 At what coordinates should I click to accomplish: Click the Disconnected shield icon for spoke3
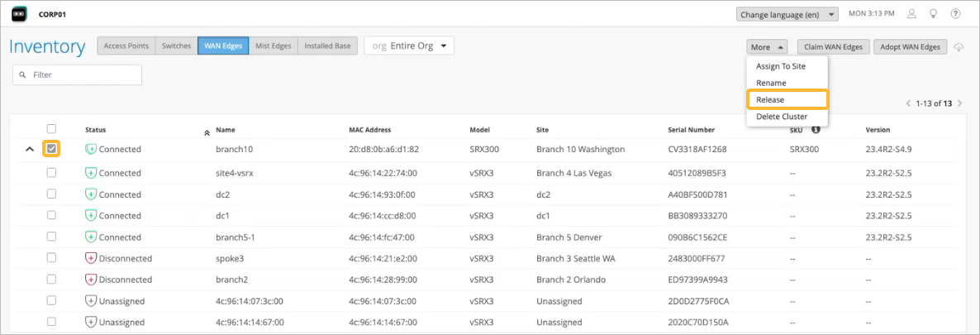91,258
